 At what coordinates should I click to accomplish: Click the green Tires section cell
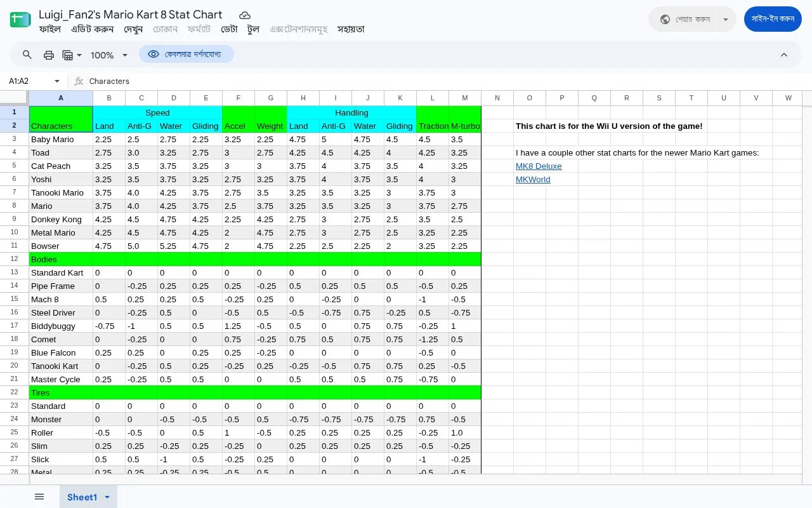click(61, 392)
